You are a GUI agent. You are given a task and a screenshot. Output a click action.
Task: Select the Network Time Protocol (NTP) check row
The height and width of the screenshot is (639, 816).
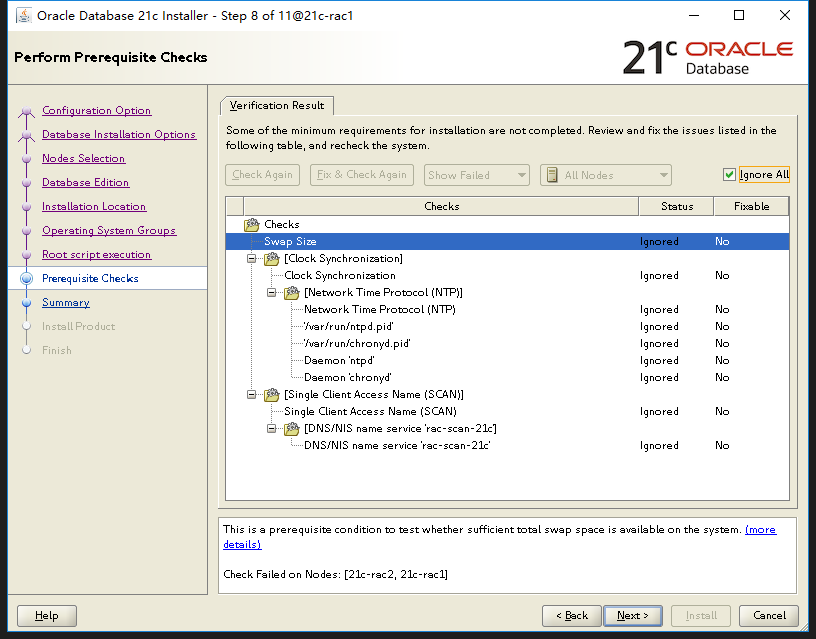[507, 310]
